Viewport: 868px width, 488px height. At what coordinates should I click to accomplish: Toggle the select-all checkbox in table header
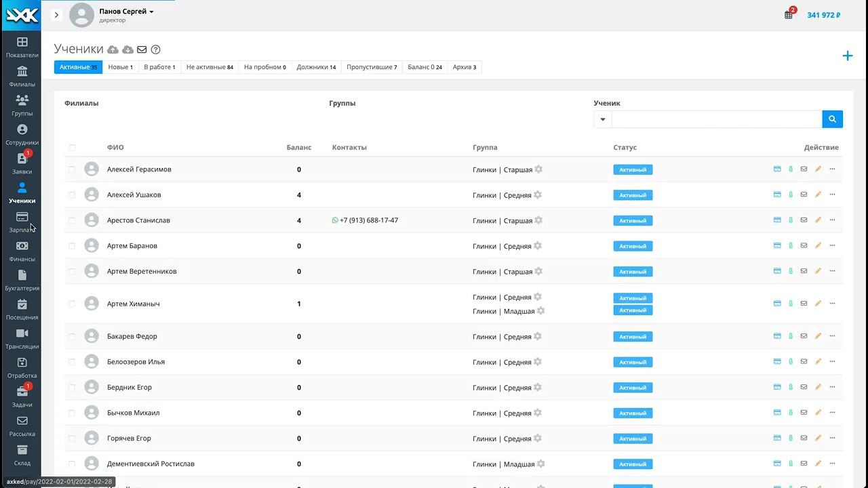72,148
